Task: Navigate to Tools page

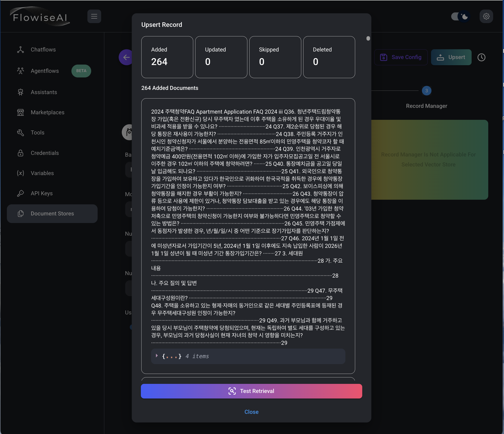Action: [x=37, y=133]
